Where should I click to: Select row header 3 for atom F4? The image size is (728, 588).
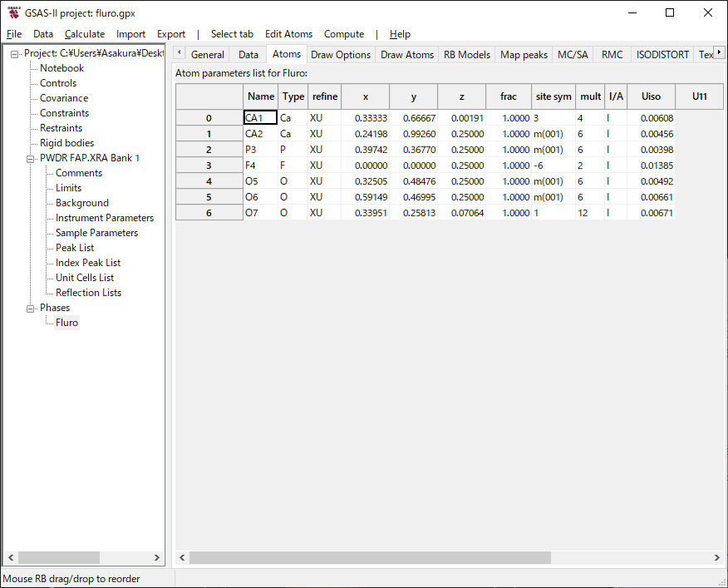(209, 166)
